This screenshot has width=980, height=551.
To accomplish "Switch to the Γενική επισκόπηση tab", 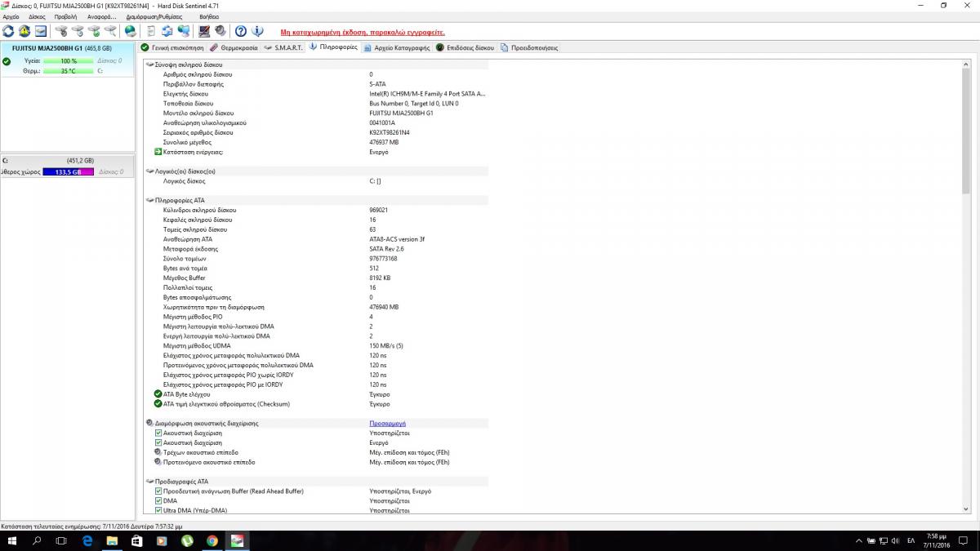I will 172,47.
